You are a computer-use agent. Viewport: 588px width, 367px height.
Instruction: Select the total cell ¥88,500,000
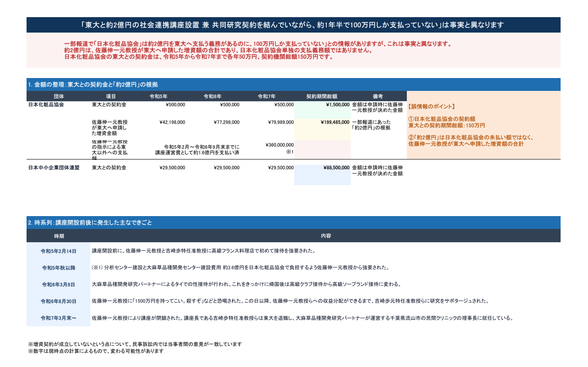(x=322, y=175)
